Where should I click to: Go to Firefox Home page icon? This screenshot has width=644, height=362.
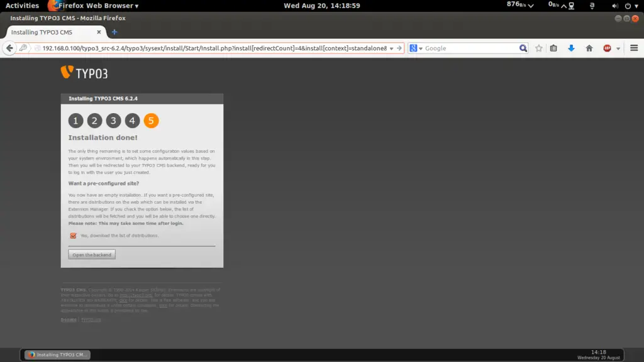tap(589, 48)
